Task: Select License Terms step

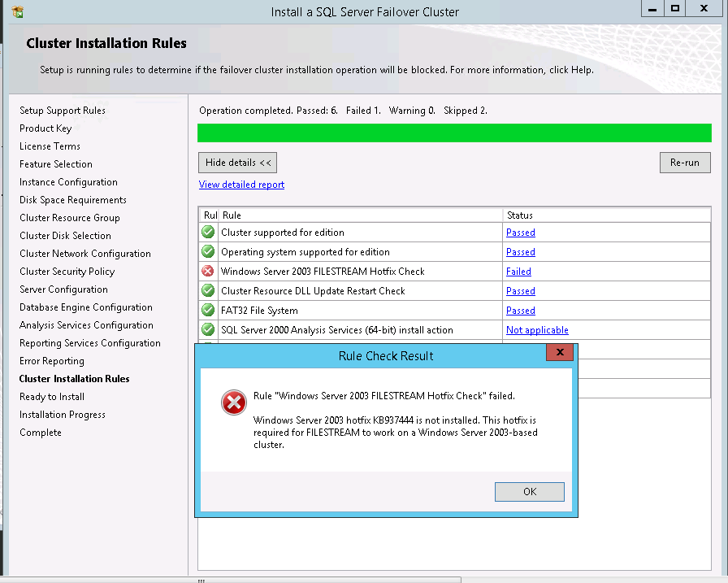Action: (50, 146)
